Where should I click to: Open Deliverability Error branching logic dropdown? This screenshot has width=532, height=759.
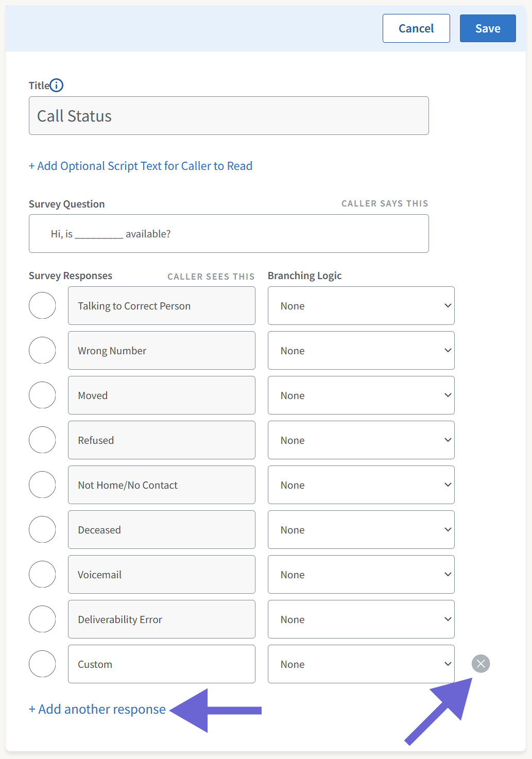coord(361,619)
